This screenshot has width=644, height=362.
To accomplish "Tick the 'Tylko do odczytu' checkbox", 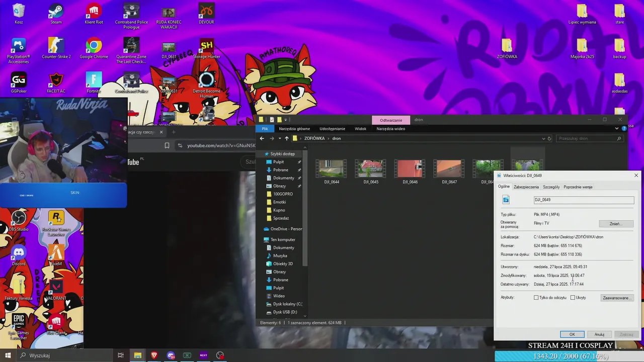I will [x=536, y=298].
